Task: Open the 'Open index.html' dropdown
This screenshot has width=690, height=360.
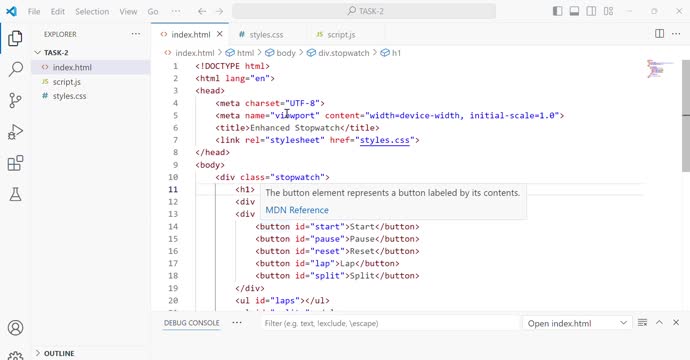Action: pyautogui.click(x=577, y=323)
